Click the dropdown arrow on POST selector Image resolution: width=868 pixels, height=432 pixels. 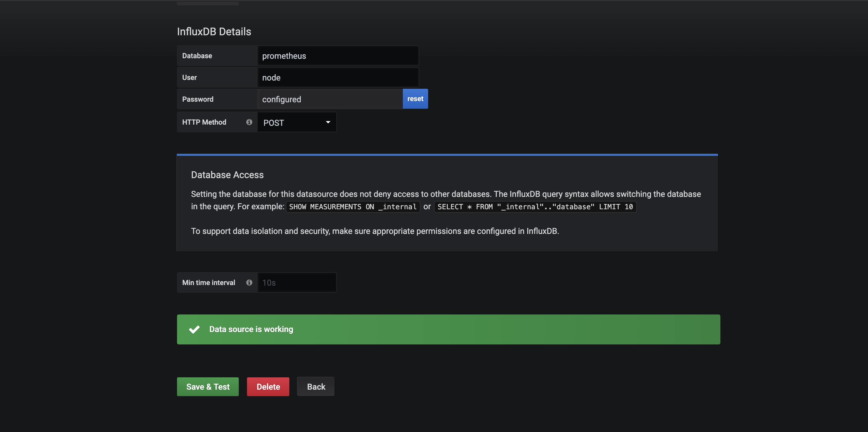coord(328,122)
